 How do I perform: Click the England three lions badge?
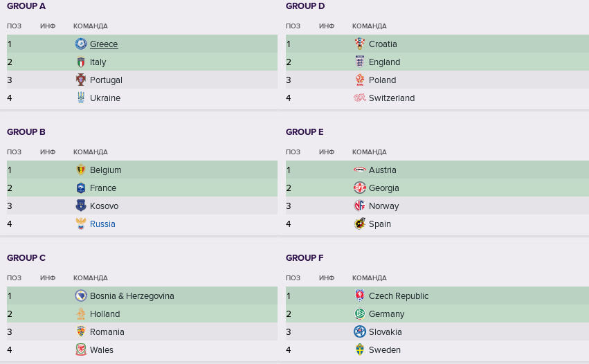point(360,62)
